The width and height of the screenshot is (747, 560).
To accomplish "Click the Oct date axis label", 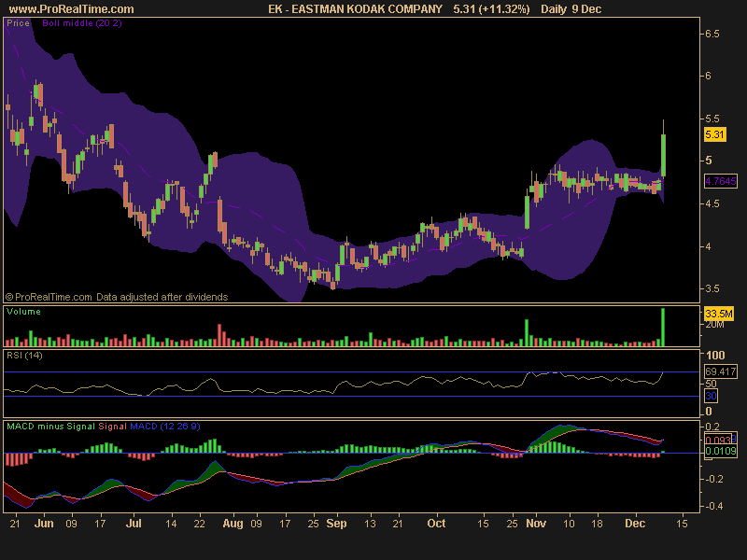I will pyautogui.click(x=436, y=524).
